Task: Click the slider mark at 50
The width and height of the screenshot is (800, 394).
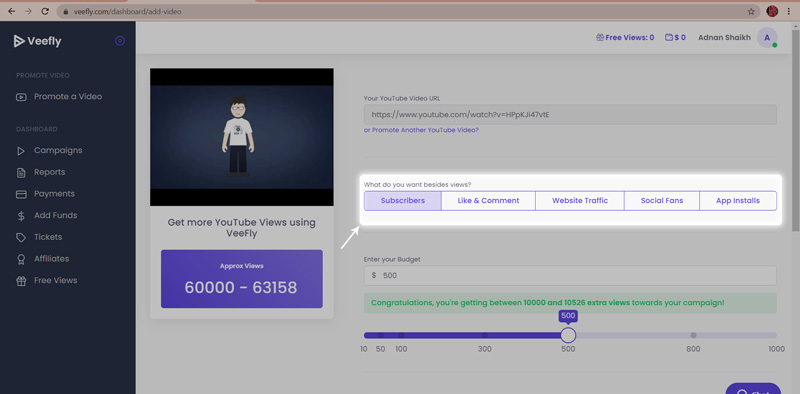Action: tap(380, 335)
